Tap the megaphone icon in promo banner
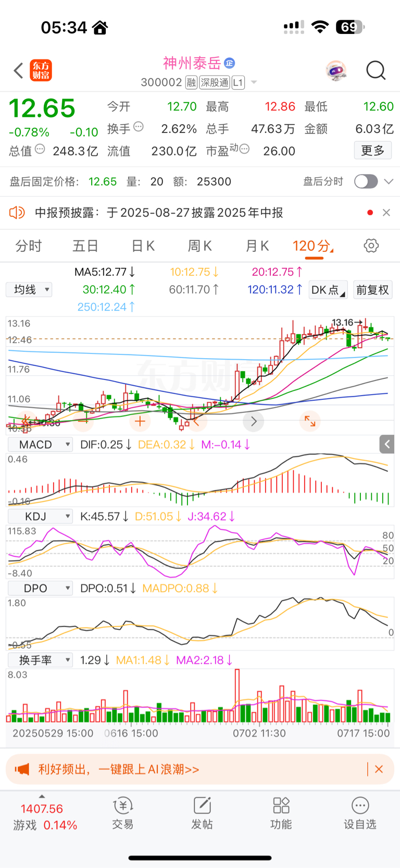400x868 pixels. click(22, 769)
